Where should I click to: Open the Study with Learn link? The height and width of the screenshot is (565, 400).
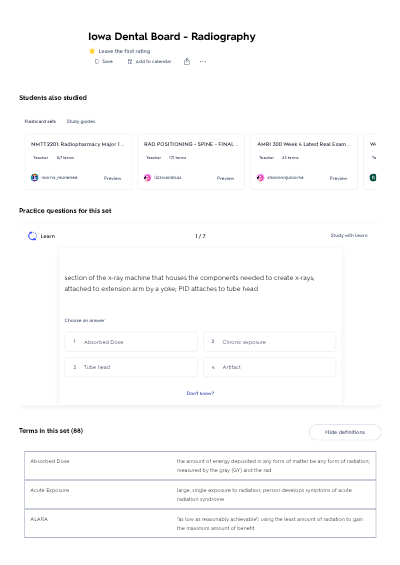(349, 235)
